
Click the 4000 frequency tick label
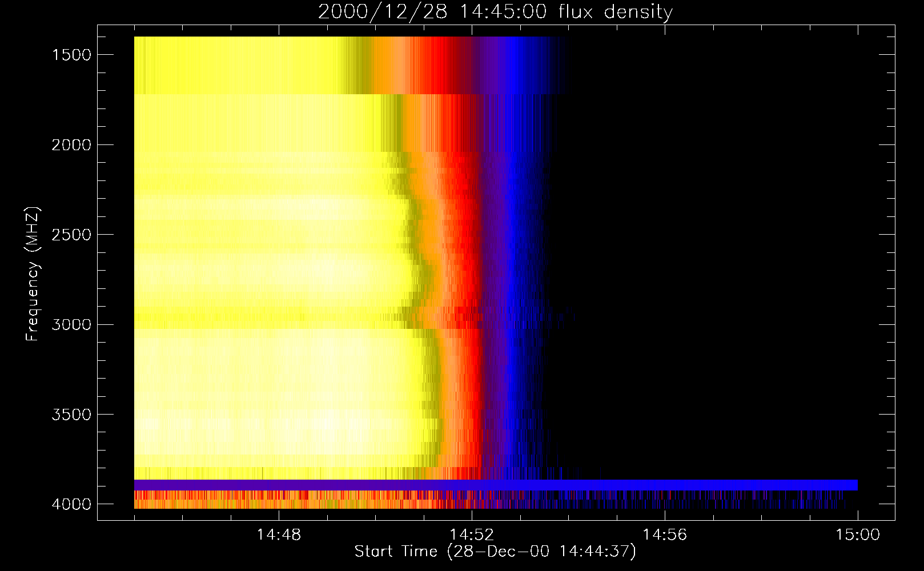(x=71, y=504)
